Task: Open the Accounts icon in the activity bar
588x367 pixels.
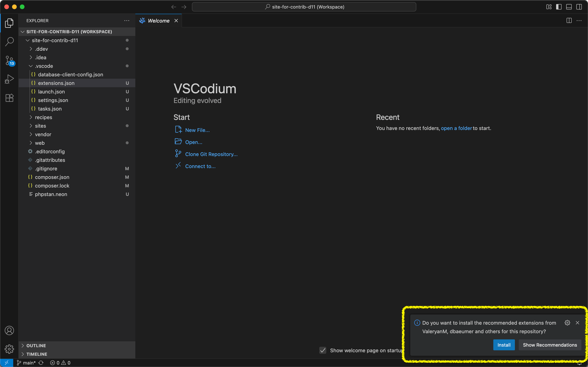Action: 9,330
